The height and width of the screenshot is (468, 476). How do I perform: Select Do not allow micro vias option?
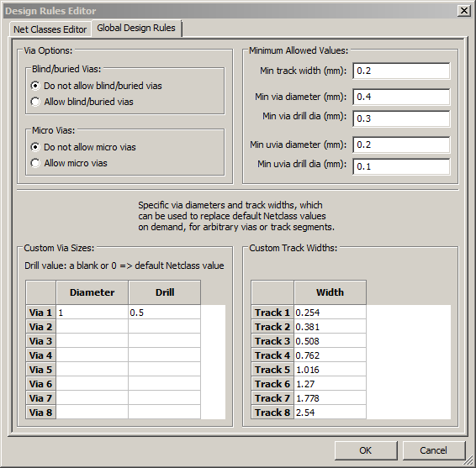83,147
